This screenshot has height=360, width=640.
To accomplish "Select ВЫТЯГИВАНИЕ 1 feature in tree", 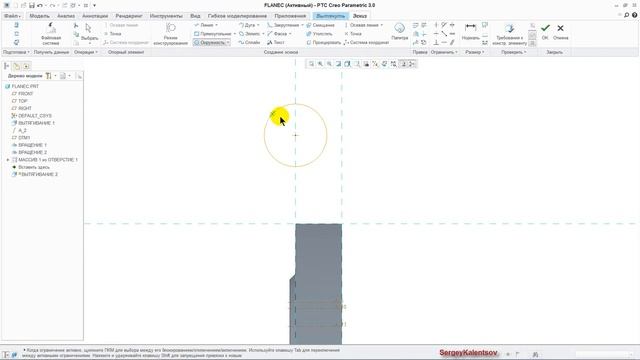I will tap(33, 123).
